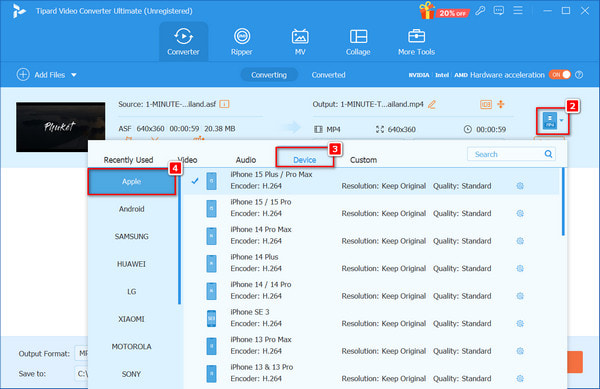The image size is (600, 389).
Task: Choose iPhone 13 & 13 Pro profile
Action: (371, 373)
